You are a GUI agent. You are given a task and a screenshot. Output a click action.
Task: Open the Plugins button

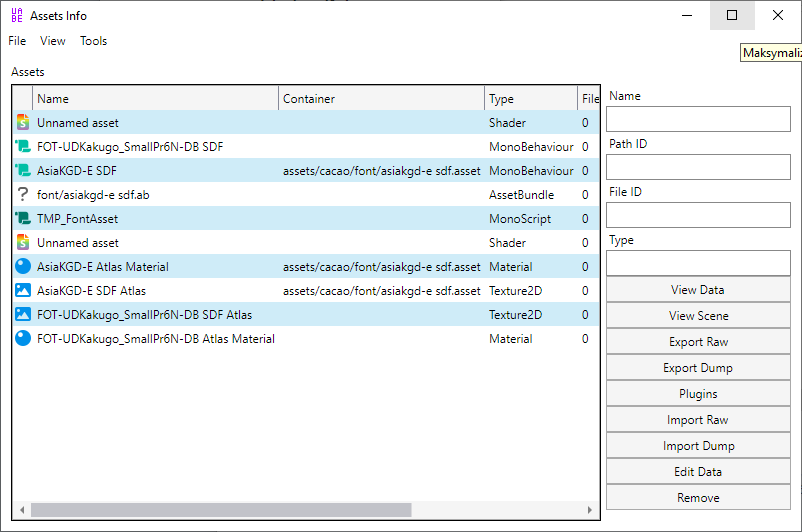click(x=698, y=394)
